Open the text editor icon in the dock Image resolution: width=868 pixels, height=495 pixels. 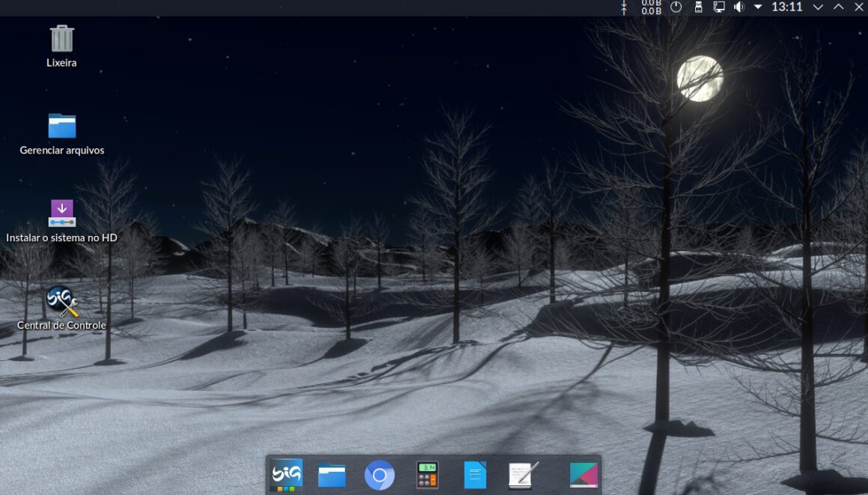(522, 474)
